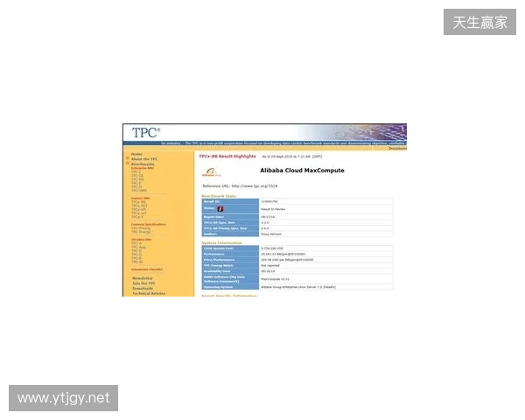This screenshot has width=525, height=420.
Task: Open Home in the sidebar
Action: pos(136,154)
